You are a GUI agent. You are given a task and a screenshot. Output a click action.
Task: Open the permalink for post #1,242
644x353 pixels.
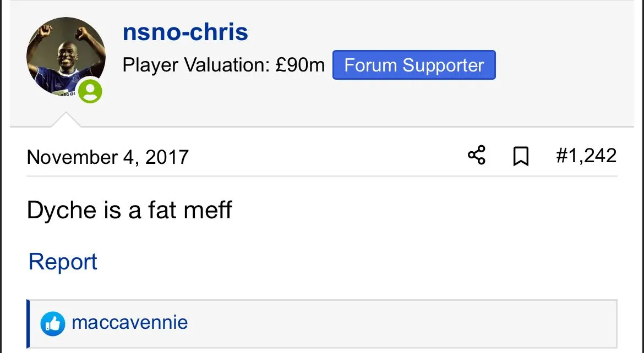[x=586, y=156]
